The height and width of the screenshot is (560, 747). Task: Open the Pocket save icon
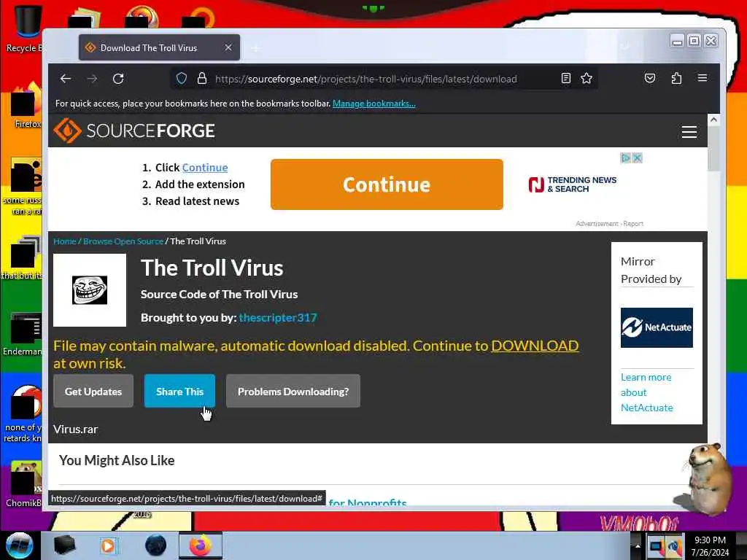(650, 78)
